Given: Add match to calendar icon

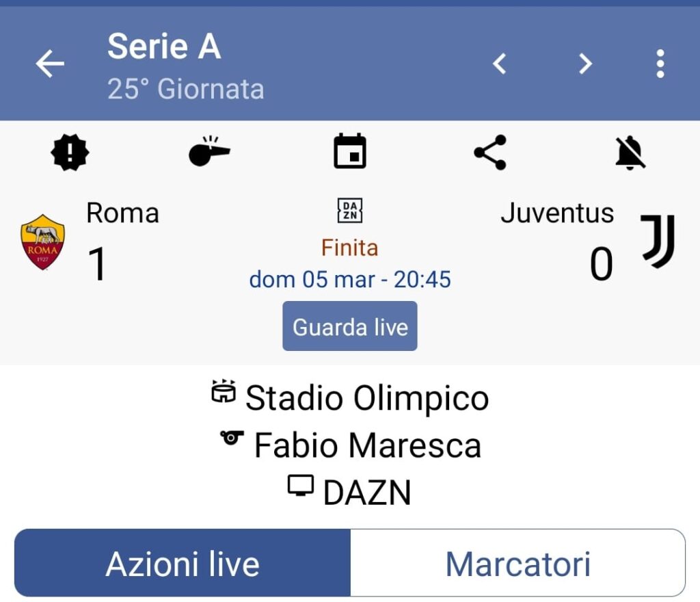Looking at the screenshot, I should [x=350, y=152].
